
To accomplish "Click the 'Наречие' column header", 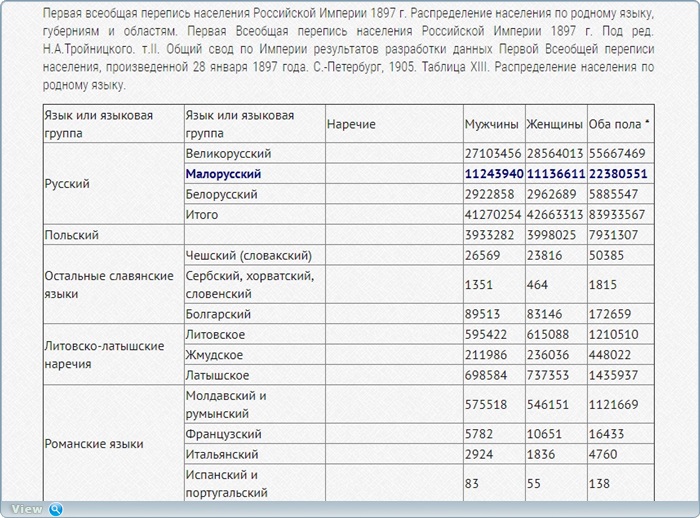I will tap(394, 124).
